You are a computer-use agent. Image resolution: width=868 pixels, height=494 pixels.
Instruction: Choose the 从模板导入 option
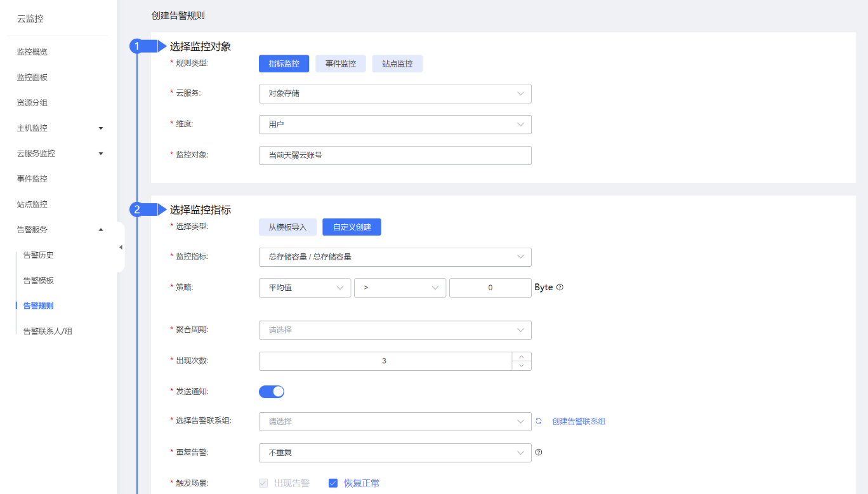click(x=287, y=227)
